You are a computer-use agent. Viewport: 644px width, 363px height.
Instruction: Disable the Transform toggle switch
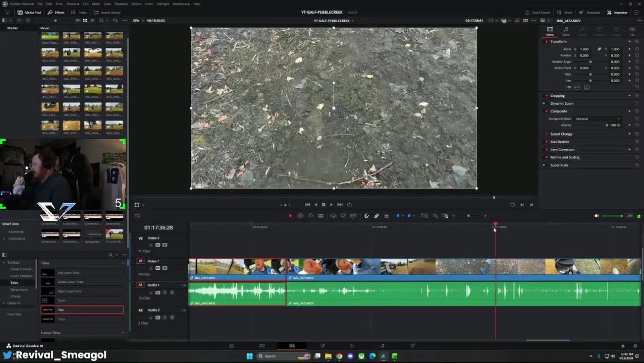[x=546, y=41]
